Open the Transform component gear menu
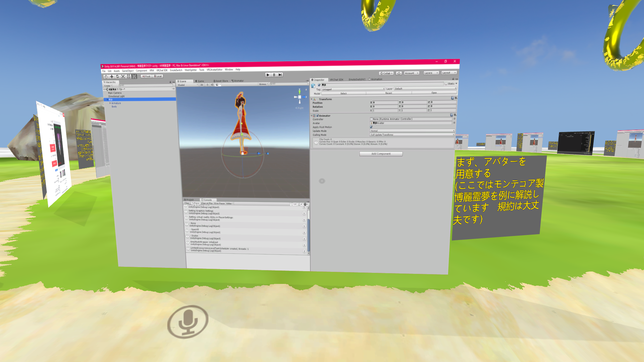The height and width of the screenshot is (362, 644). pyautogui.click(x=455, y=98)
